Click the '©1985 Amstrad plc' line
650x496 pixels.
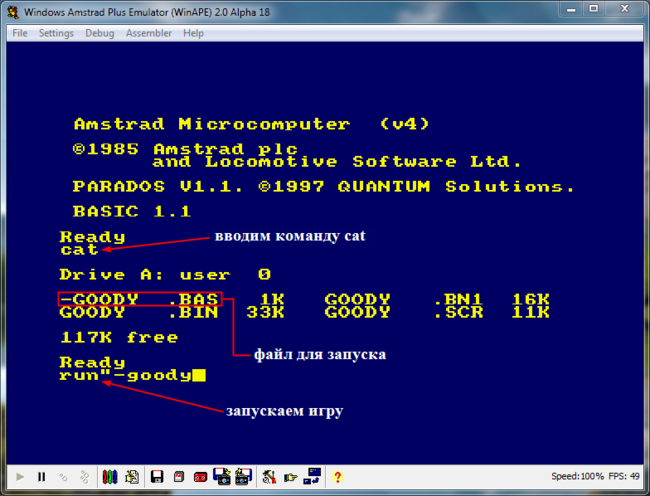(x=185, y=149)
